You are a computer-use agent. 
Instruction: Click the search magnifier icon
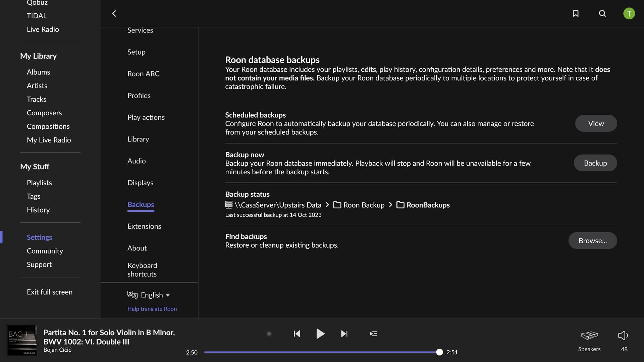(x=602, y=13)
